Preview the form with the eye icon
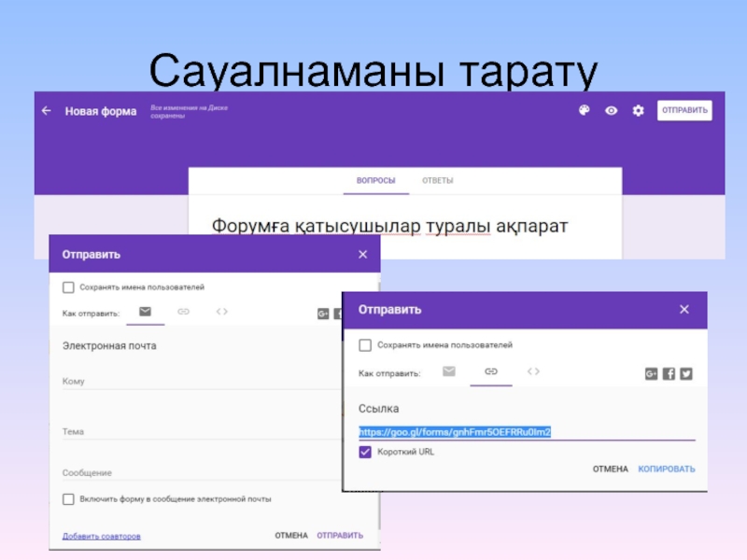747x560 pixels. pyautogui.click(x=612, y=110)
